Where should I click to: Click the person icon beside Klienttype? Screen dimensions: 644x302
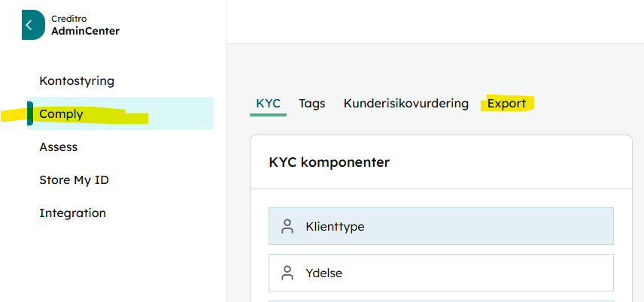pos(287,226)
